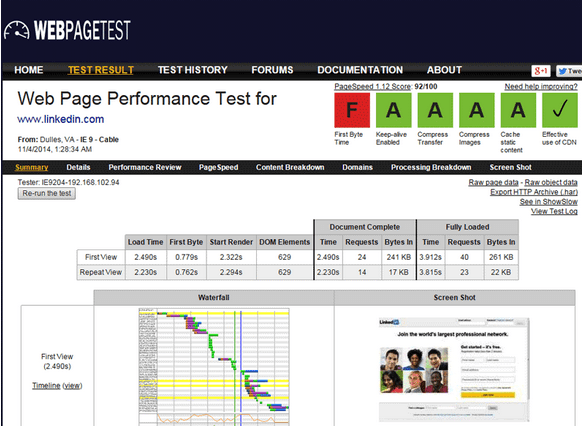Click the Document Complete Bytes In 241 KB
582x426 pixels.
[399, 257]
